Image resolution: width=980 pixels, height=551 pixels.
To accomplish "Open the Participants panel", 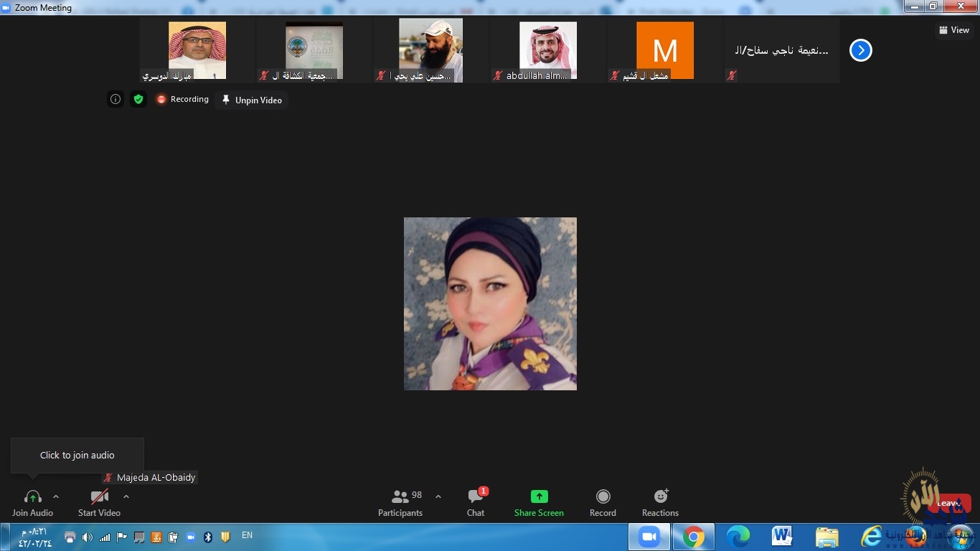I will coord(400,503).
